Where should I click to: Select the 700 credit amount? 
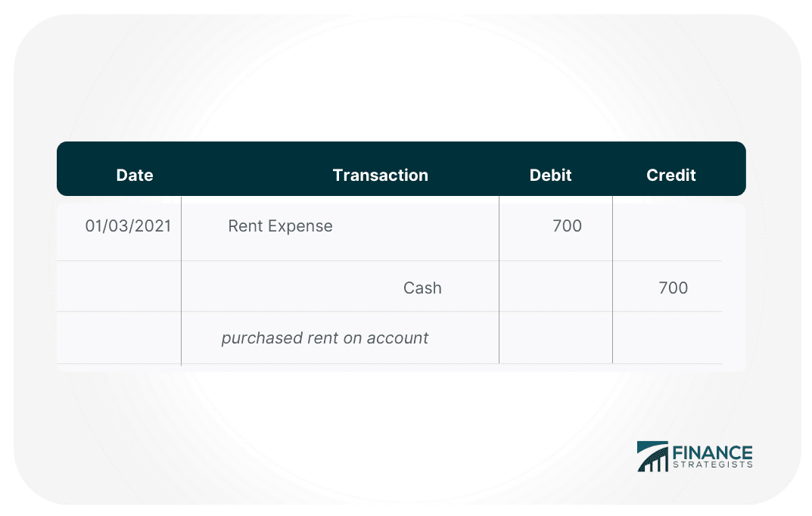[673, 288]
